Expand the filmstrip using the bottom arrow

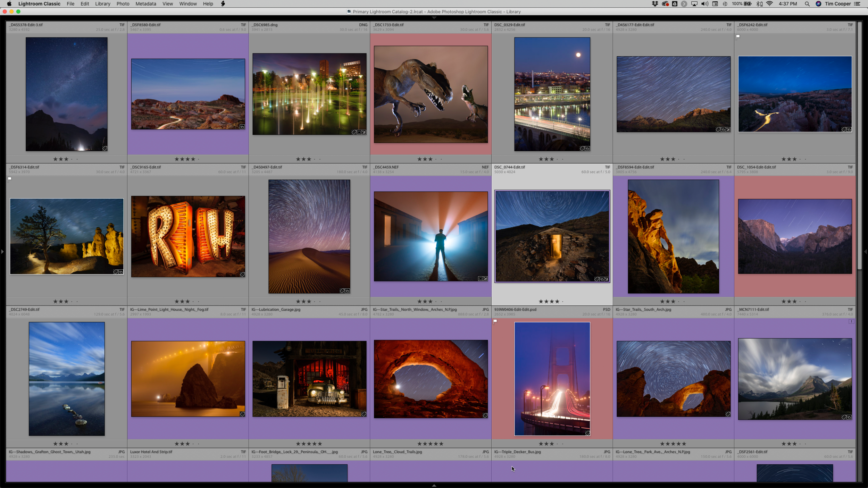(434, 486)
